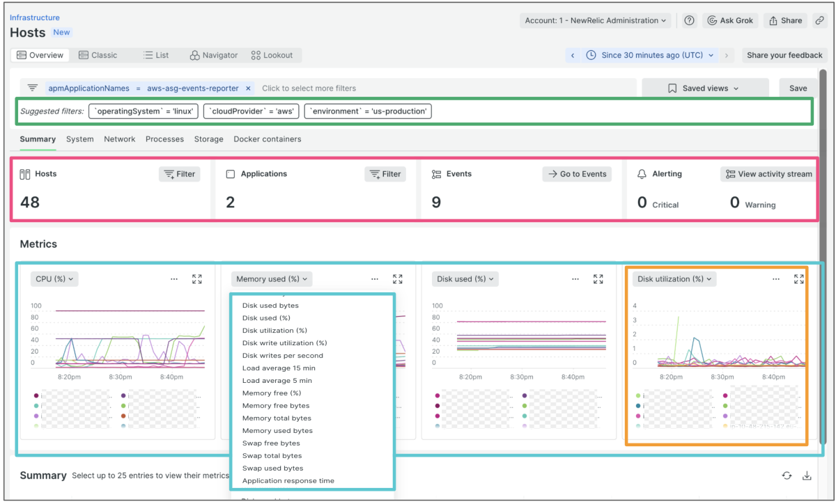This screenshot has height=504, width=836.
Task: Toggle the Classic view
Action: (x=98, y=56)
